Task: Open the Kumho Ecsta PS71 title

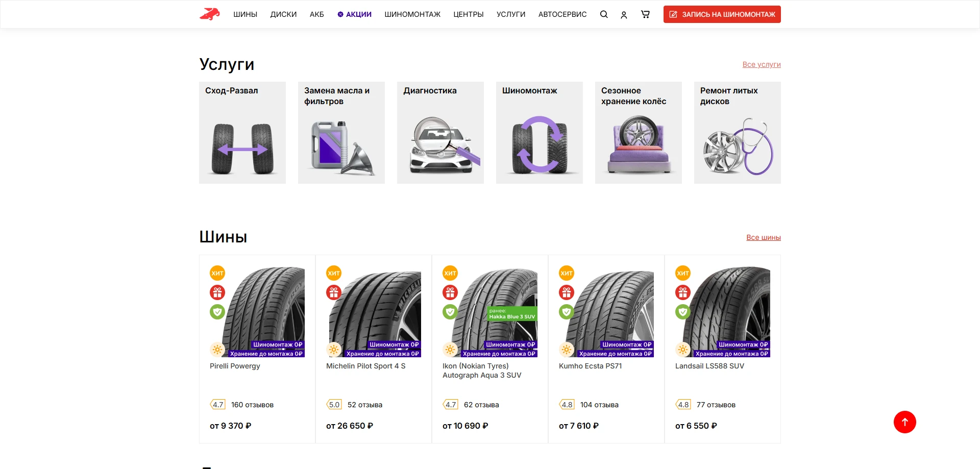Action: [x=590, y=366]
